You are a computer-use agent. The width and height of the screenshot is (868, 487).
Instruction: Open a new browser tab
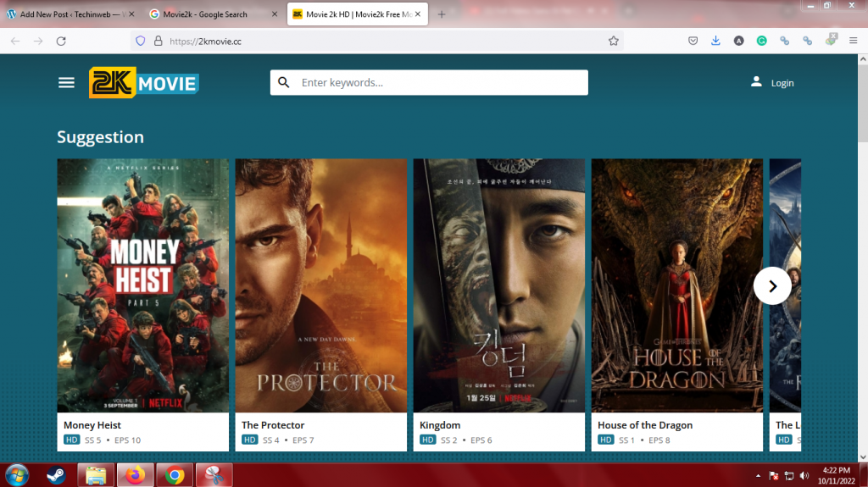click(441, 14)
